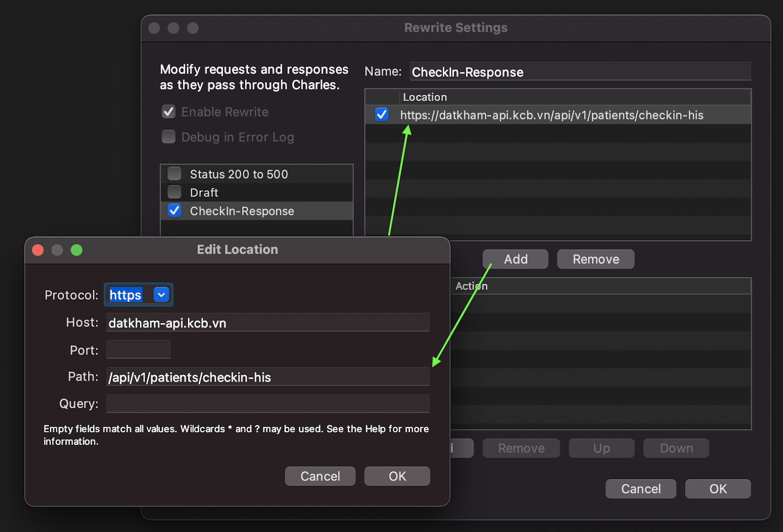Enable the Draft rule checkbox
The height and width of the screenshot is (532, 783).
point(174,192)
